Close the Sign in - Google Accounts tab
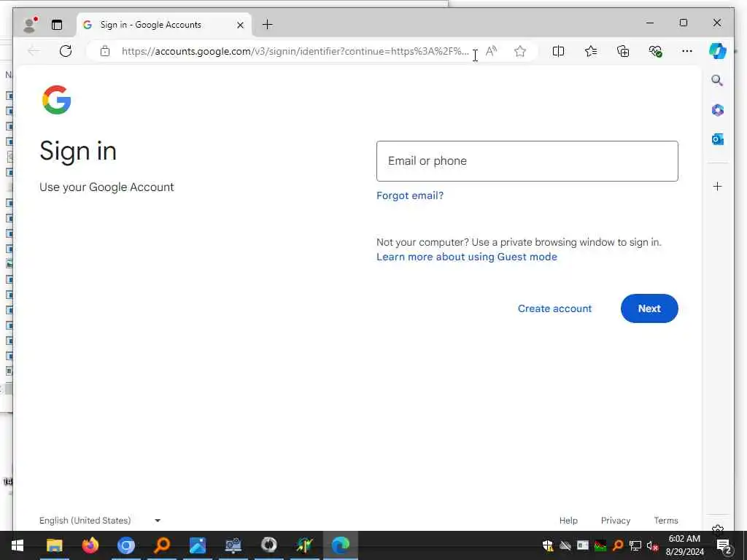Screen dimensions: 747x560 click(x=241, y=25)
